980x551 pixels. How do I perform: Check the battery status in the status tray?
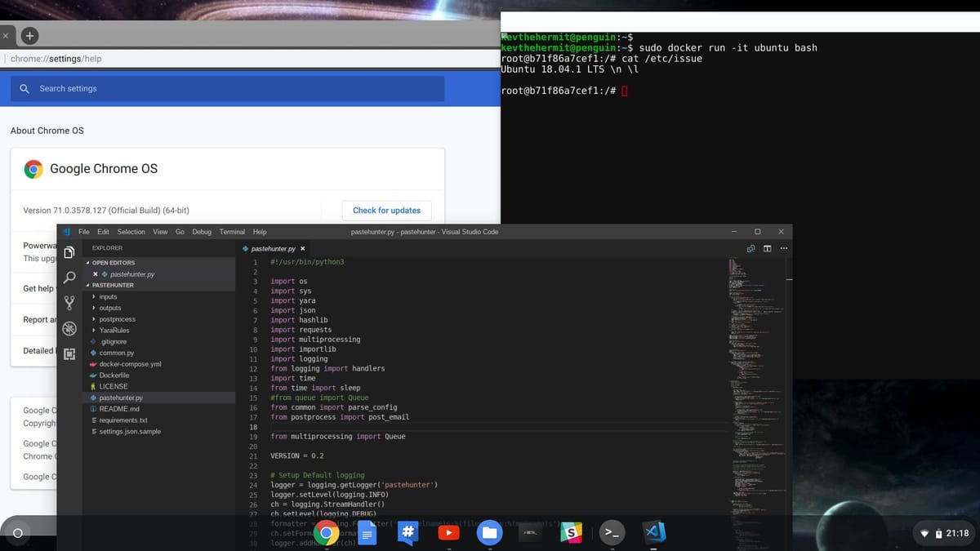(940, 532)
